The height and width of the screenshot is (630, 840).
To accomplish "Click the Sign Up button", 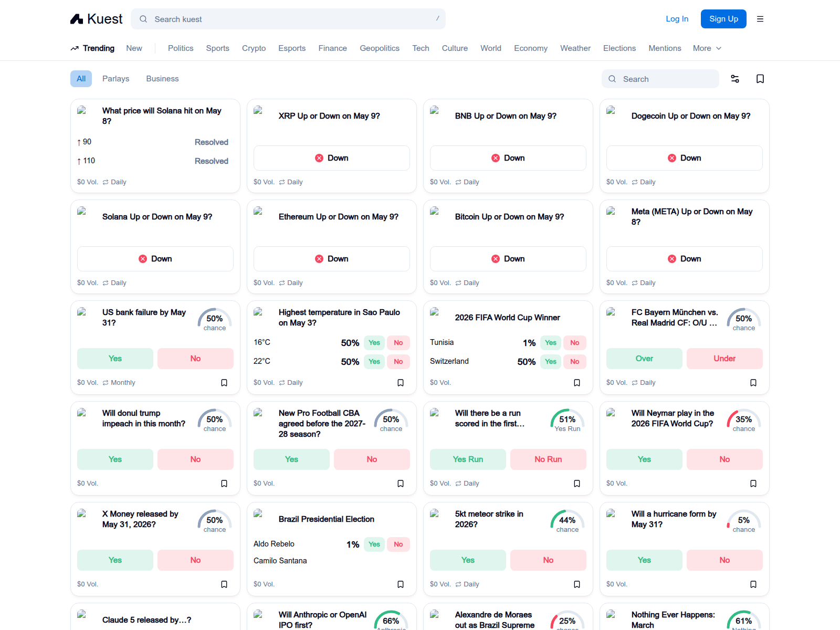I will point(723,19).
